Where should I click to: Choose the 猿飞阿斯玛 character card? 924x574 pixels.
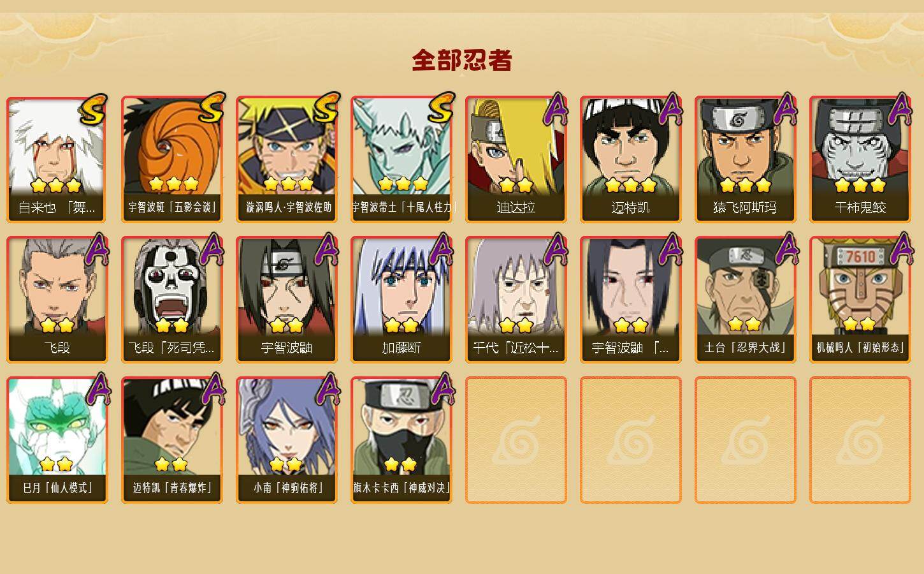(745, 159)
